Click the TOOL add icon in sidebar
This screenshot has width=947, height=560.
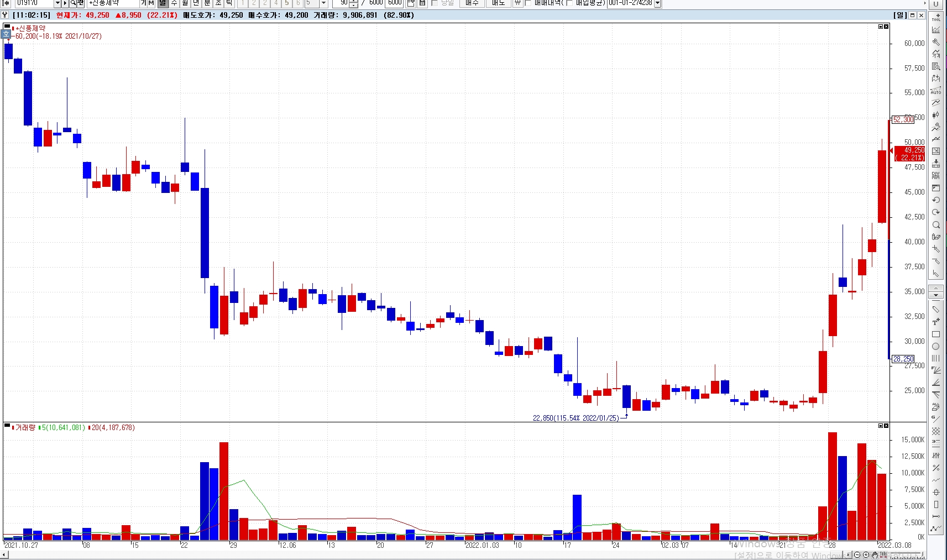[x=936, y=17]
